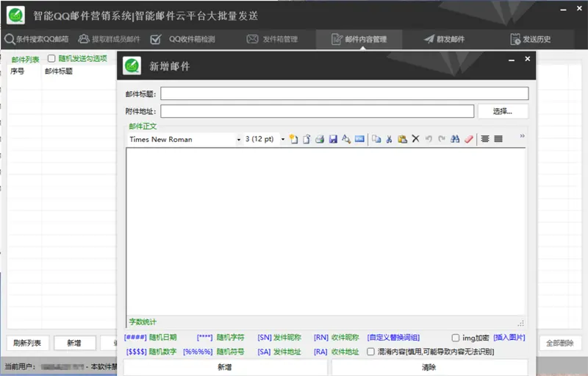Open the 发送历史 tab

point(530,39)
